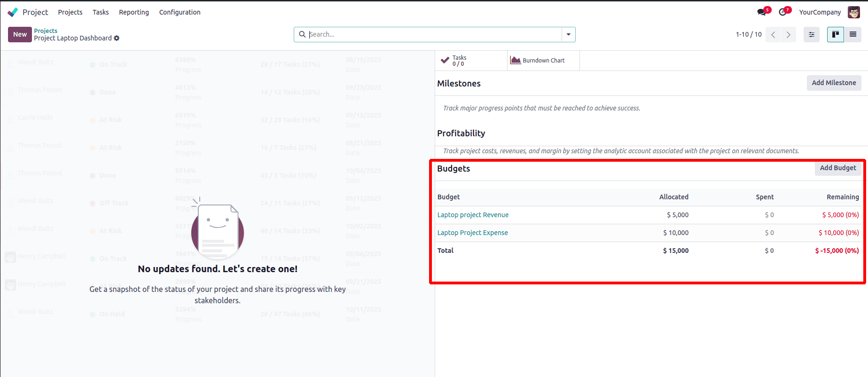
Task: Open the Tasks menu
Action: [101, 12]
